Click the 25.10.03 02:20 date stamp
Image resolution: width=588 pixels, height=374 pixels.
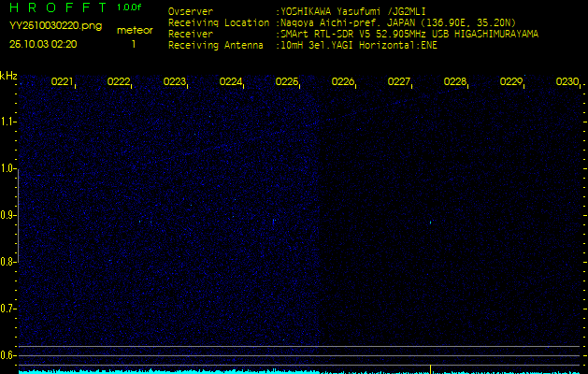tap(43, 43)
